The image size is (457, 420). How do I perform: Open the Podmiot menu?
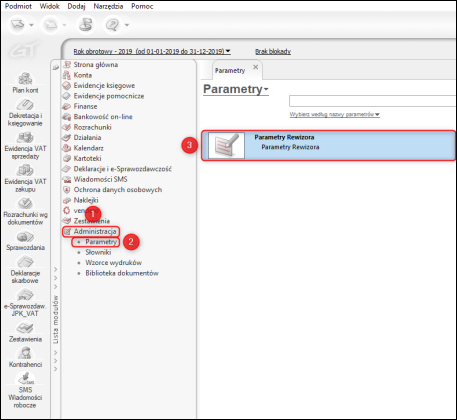tap(18, 6)
